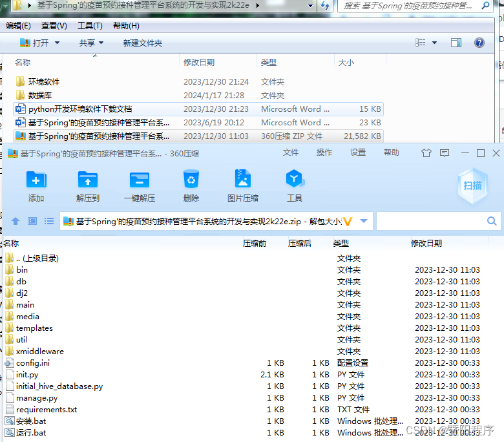Expand the breadcrumb arrow after the folder name
The height and width of the screenshot is (442, 504).
[258, 5]
